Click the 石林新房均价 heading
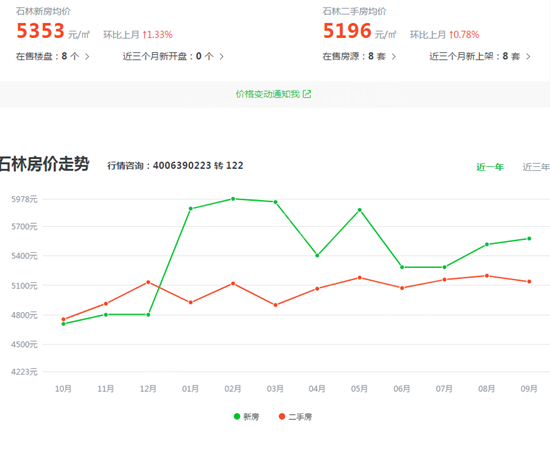 (43, 12)
